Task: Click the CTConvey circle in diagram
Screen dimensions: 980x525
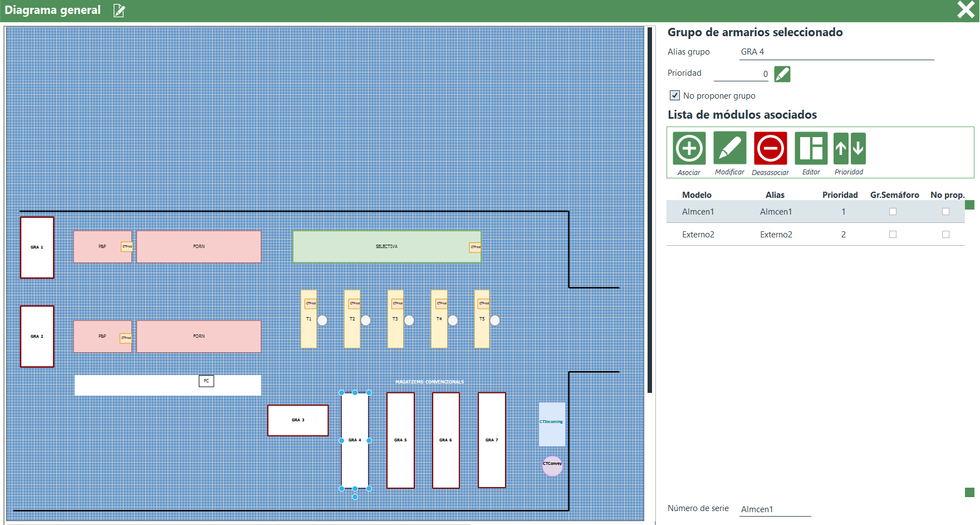Action: 552,466
